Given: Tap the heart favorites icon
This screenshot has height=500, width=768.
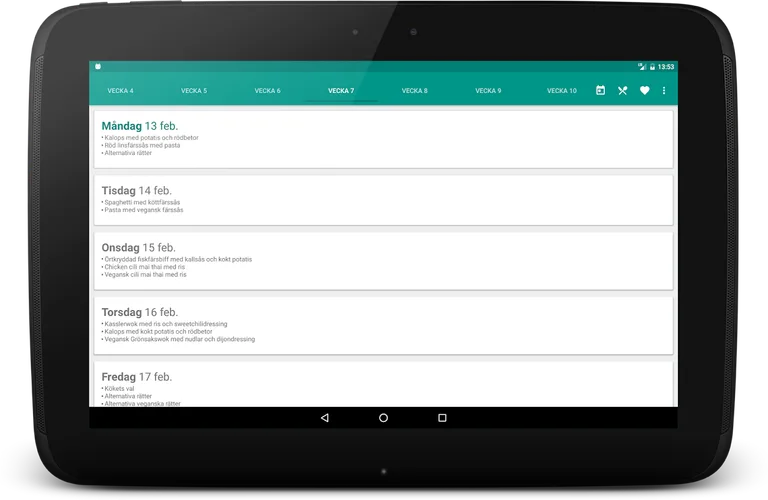Looking at the screenshot, I should [x=644, y=90].
